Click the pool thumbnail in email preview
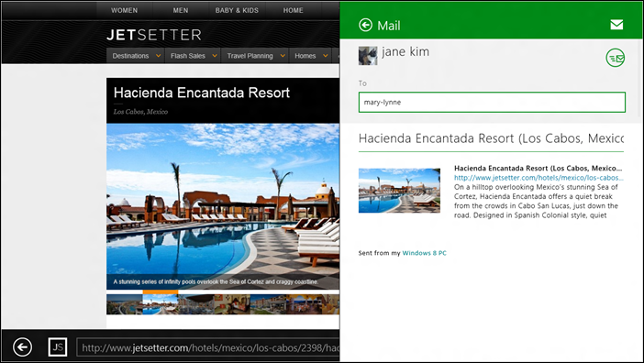The width and height of the screenshot is (644, 363). (399, 191)
